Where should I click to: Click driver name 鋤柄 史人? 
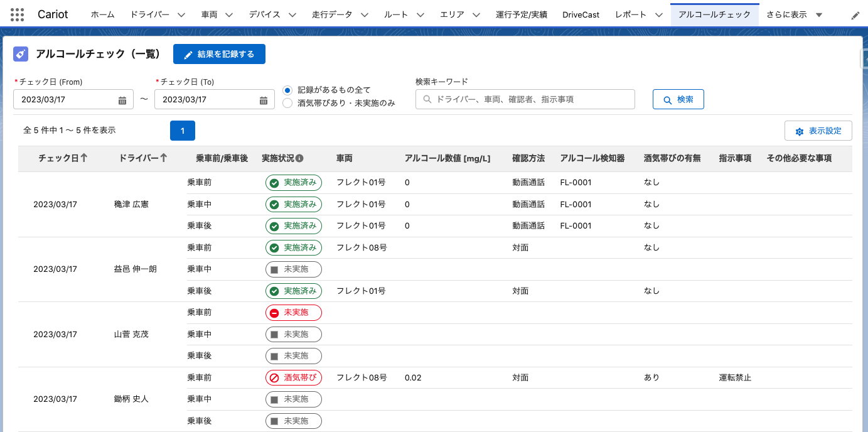click(131, 399)
